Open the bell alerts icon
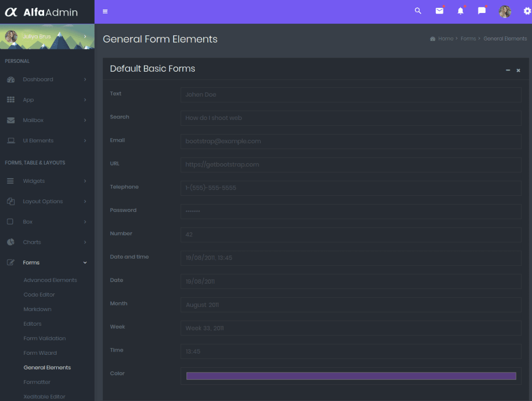532x401 pixels. click(460, 11)
